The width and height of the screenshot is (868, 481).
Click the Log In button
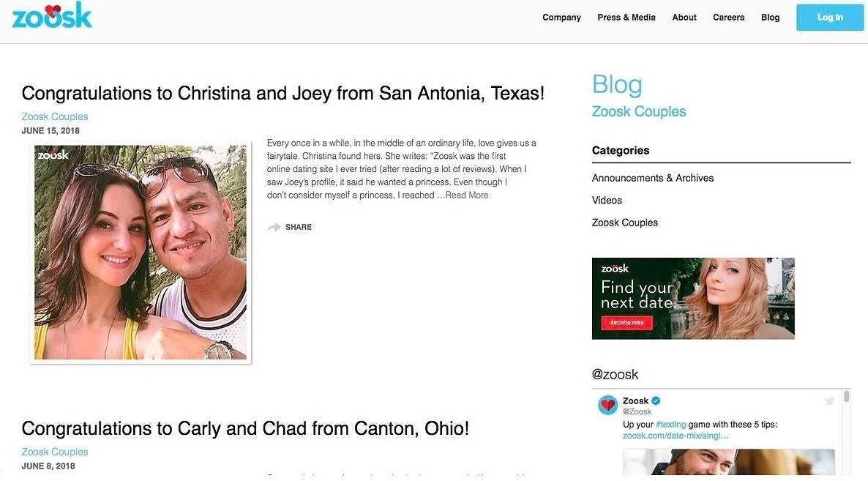[830, 17]
